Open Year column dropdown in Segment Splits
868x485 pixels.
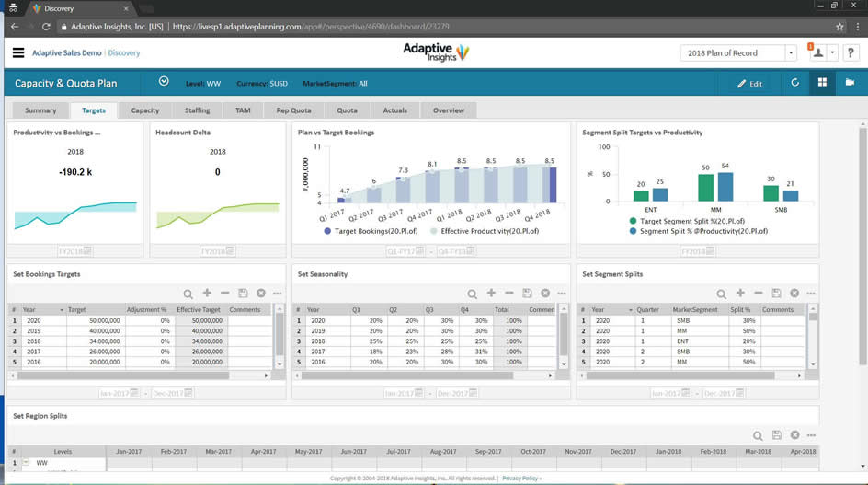(x=631, y=310)
